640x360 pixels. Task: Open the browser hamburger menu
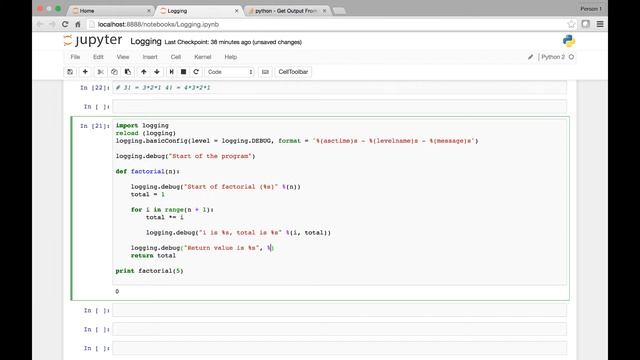[600, 24]
